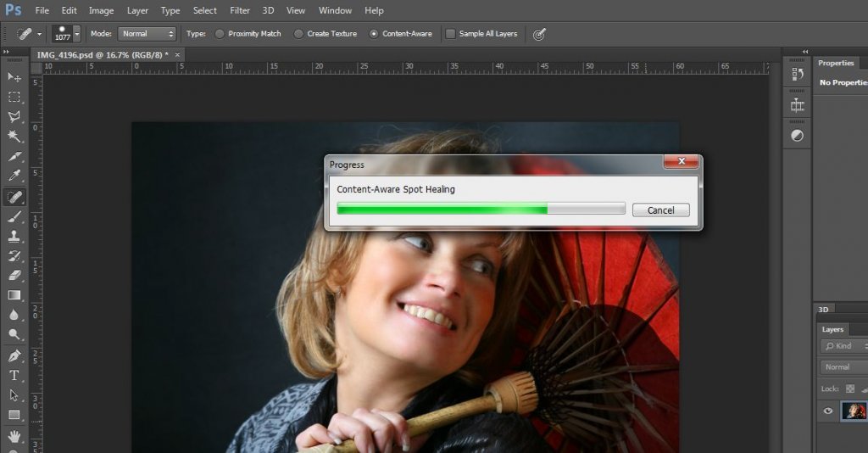Viewport: 868px width, 453px height.
Task: Open the Filter menu
Action: pyautogui.click(x=240, y=11)
